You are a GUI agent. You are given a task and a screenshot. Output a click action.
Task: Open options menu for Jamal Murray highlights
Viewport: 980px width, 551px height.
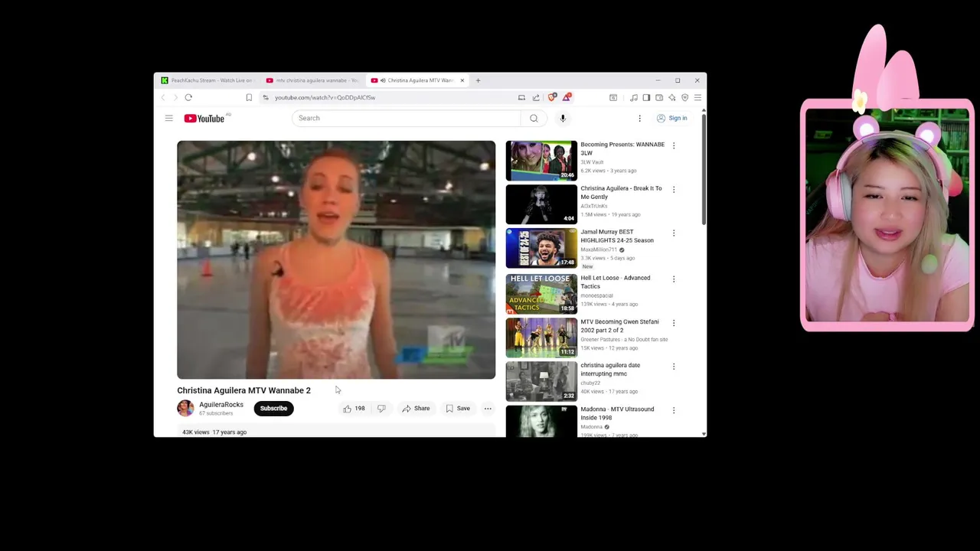point(674,233)
